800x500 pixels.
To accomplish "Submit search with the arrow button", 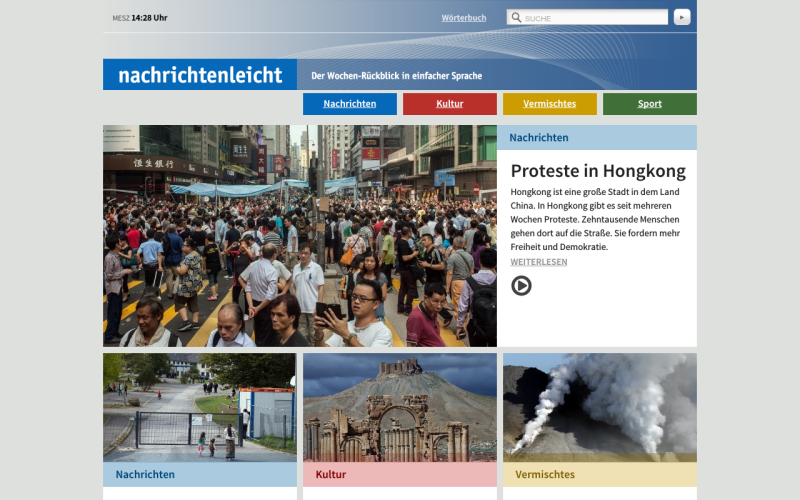I will [x=682, y=17].
